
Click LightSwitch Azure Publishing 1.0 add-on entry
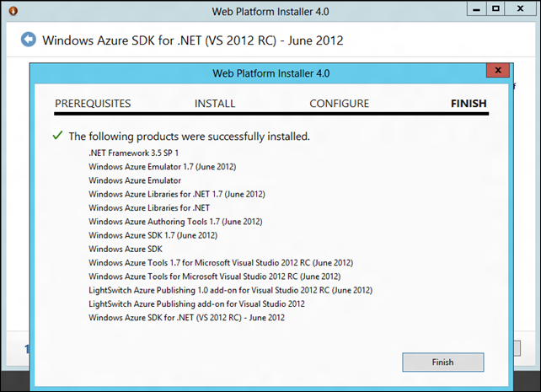(230, 290)
